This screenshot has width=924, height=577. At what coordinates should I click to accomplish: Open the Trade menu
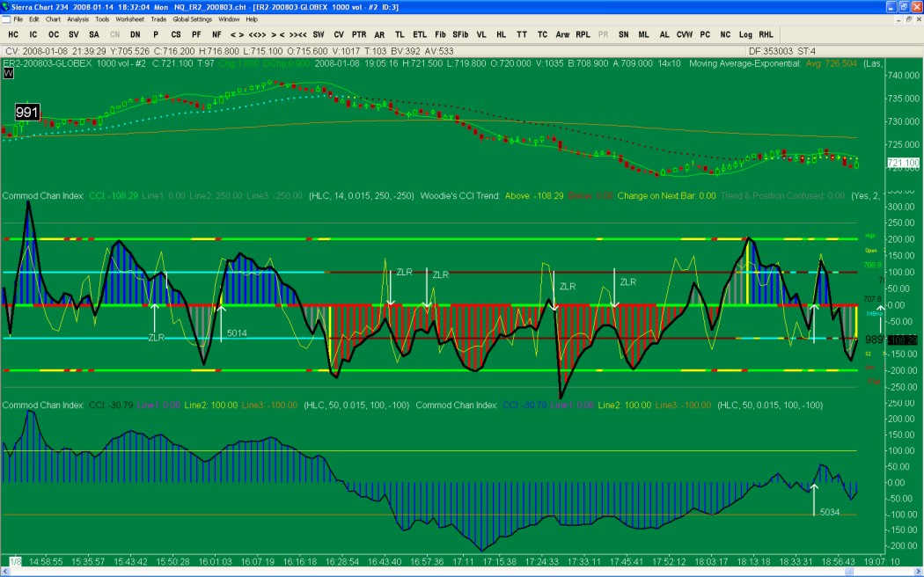158,19
